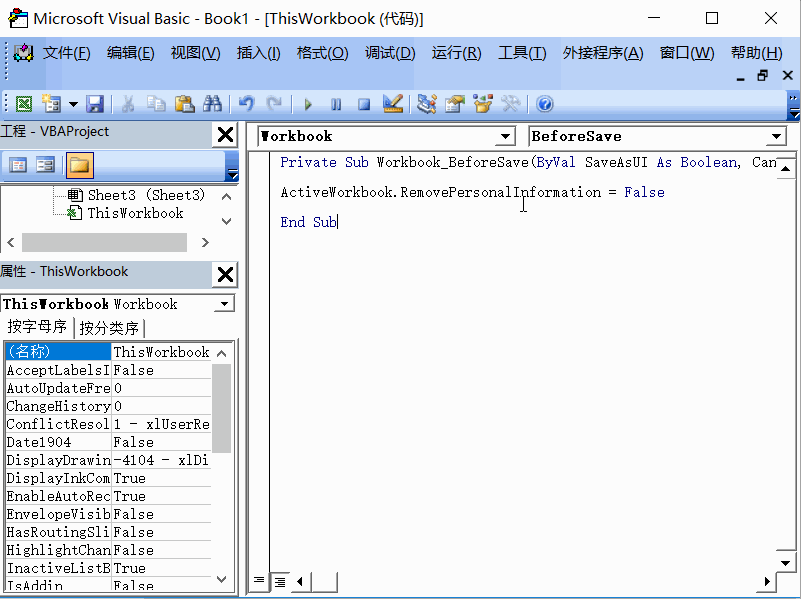
Task: Close the 工程 - VBAProject panel
Action: click(x=225, y=135)
